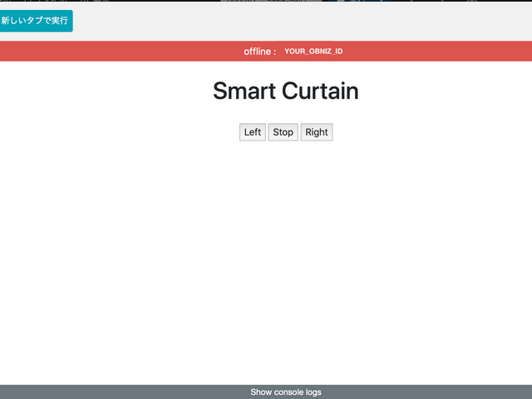Click the 新しいタブで実行 button
The height and width of the screenshot is (399, 532).
[35, 21]
